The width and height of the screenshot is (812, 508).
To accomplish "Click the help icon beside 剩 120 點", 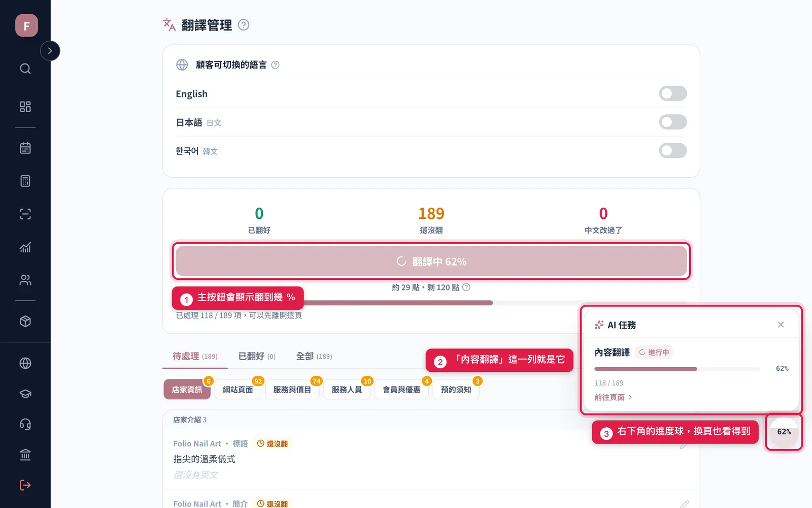I will (x=466, y=287).
